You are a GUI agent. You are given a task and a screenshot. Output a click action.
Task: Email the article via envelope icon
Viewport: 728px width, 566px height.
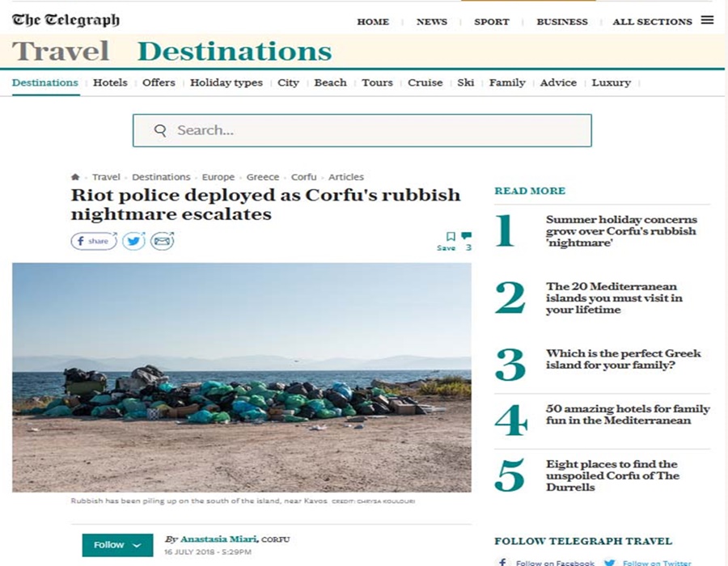point(162,241)
